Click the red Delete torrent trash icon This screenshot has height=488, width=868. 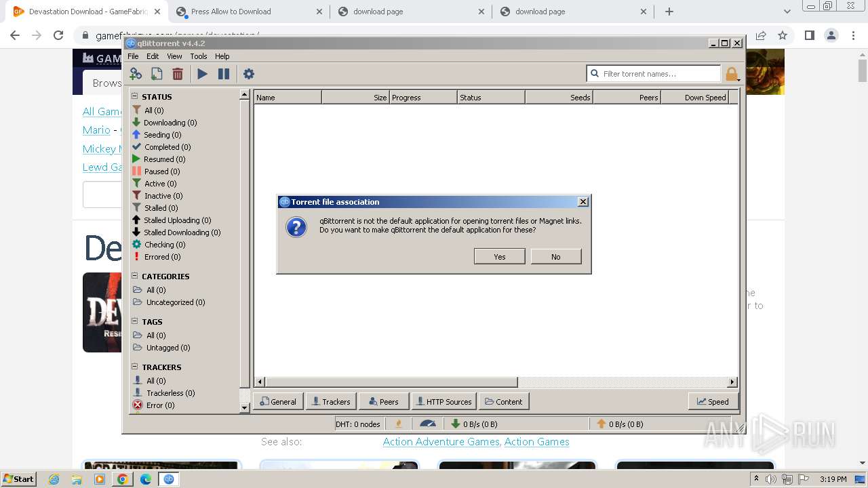[x=178, y=74]
